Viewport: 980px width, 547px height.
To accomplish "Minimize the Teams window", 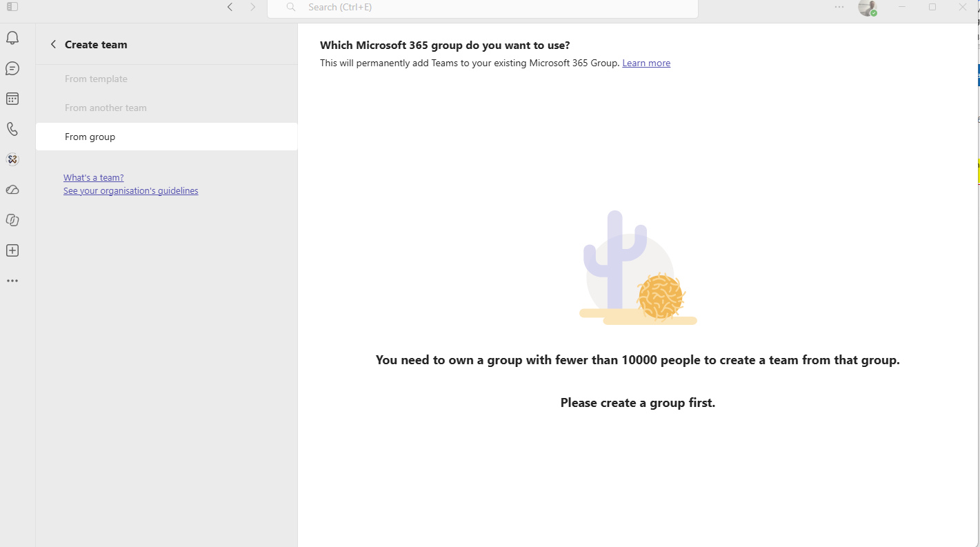I will point(901,7).
